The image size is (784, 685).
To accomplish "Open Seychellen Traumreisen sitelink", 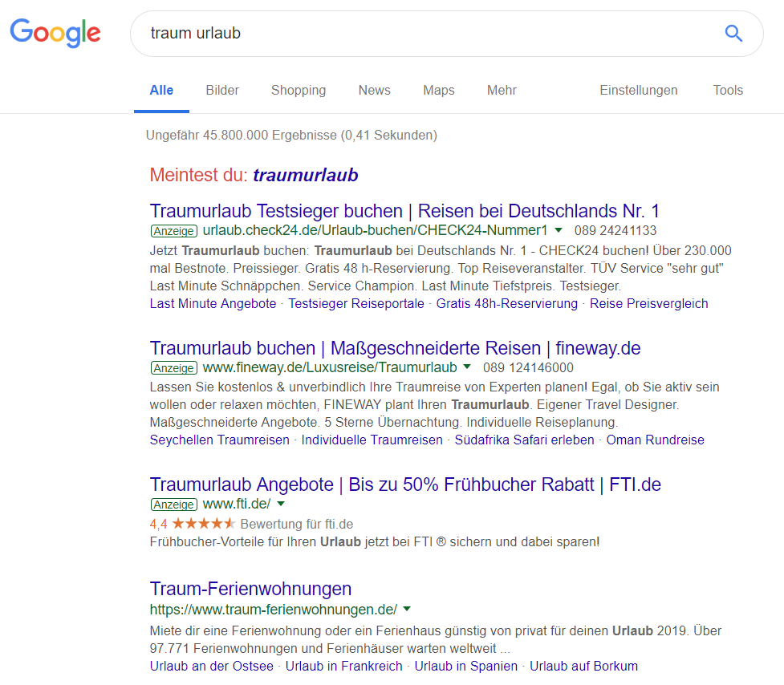I will pyautogui.click(x=220, y=440).
